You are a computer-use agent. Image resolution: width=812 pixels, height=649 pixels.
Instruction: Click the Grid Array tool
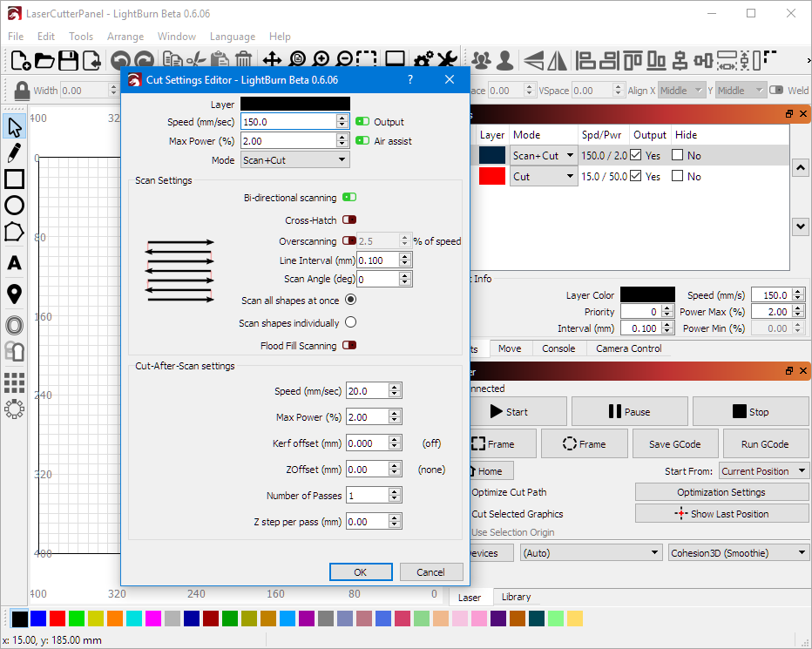pos(14,382)
